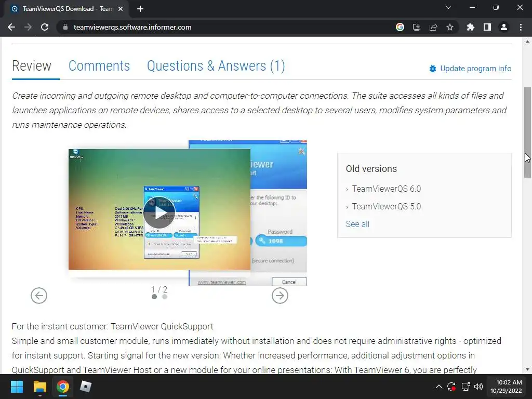Image resolution: width=532 pixels, height=399 pixels.
Task: Open Chrome's three-dot menu
Action: click(521, 27)
